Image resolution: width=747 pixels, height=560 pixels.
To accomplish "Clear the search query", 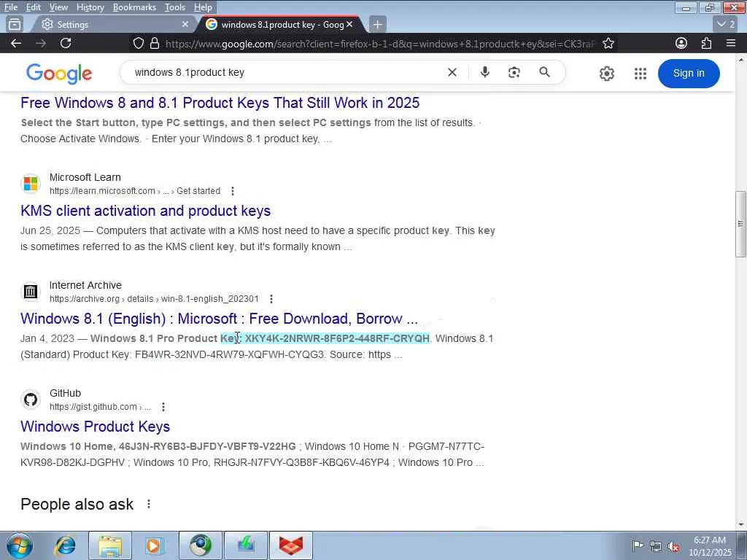I will click(x=452, y=72).
